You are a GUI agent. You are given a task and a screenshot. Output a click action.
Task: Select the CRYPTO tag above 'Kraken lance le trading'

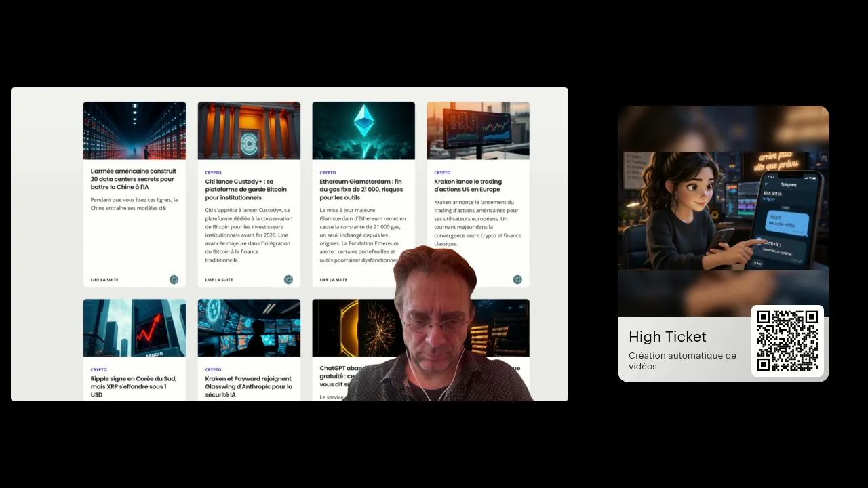(442, 173)
